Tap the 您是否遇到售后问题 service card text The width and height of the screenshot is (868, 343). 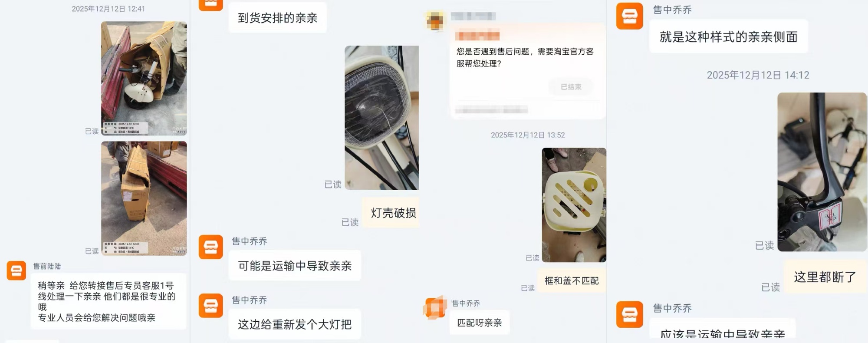(525, 57)
